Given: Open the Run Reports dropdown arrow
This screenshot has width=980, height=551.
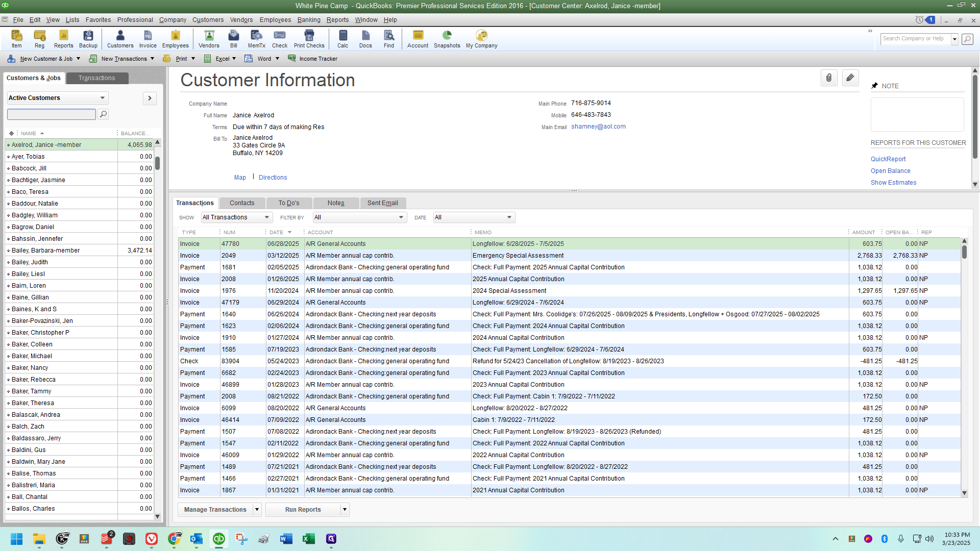Looking at the screenshot, I should point(345,510).
